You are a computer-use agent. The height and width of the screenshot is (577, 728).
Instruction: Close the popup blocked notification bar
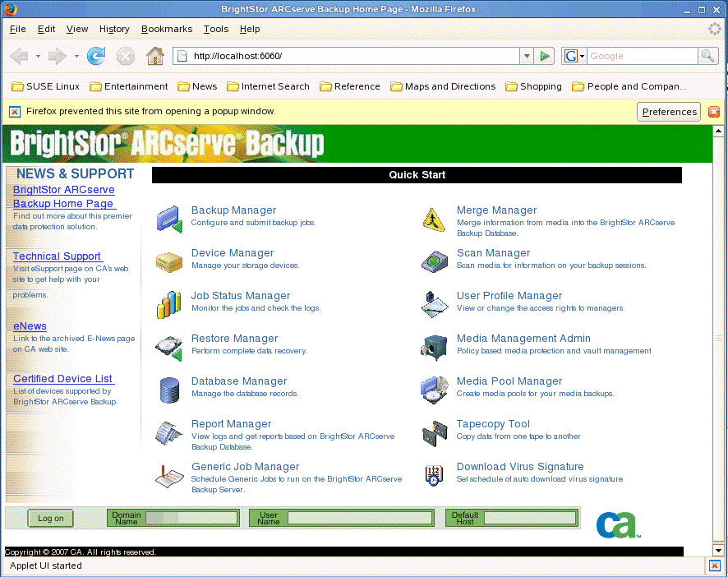[x=714, y=112]
